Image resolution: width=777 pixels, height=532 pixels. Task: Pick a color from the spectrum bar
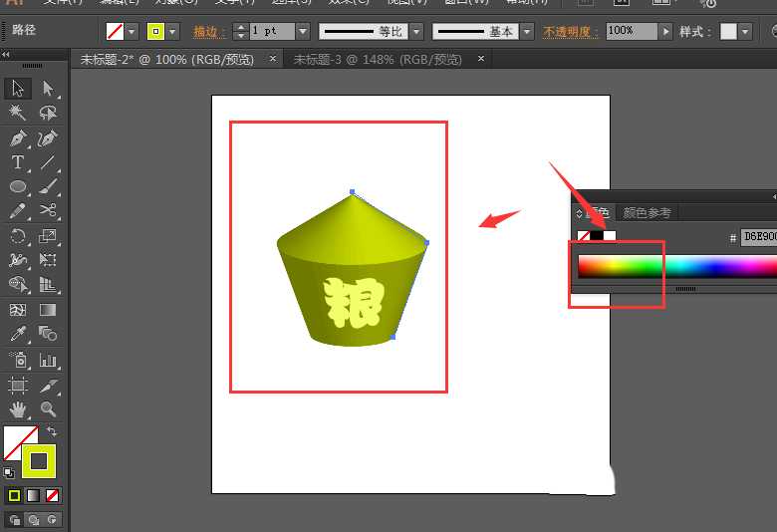click(x=677, y=266)
